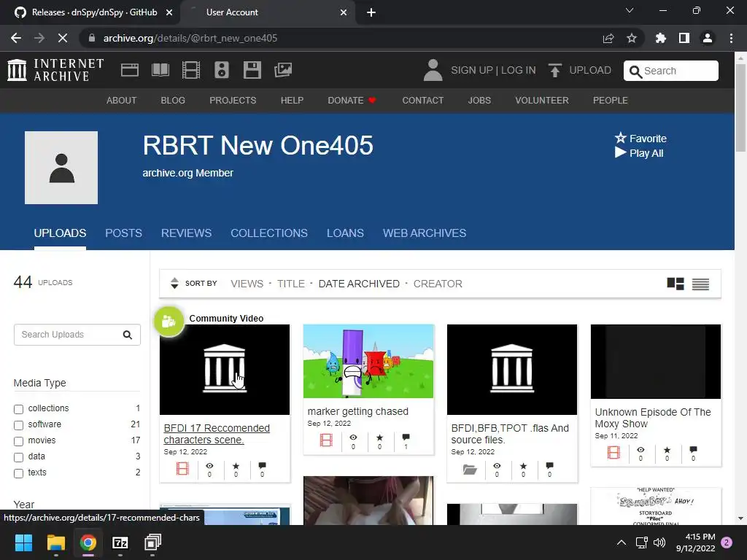The image size is (747, 560).
Task: Switch to the Reviews tab
Action: tap(186, 233)
